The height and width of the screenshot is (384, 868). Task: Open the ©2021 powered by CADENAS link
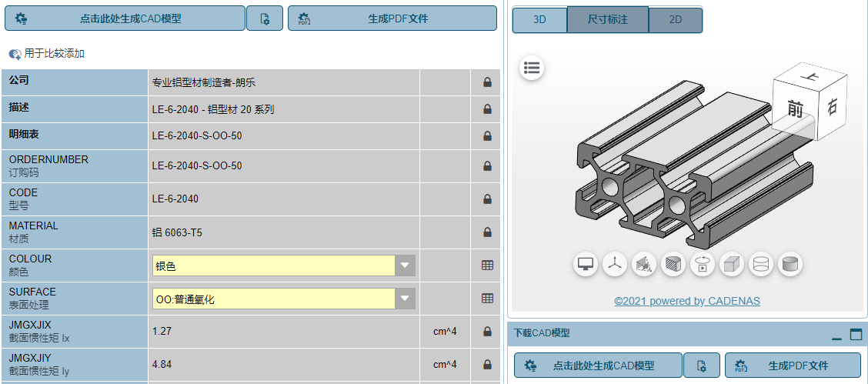(x=687, y=301)
